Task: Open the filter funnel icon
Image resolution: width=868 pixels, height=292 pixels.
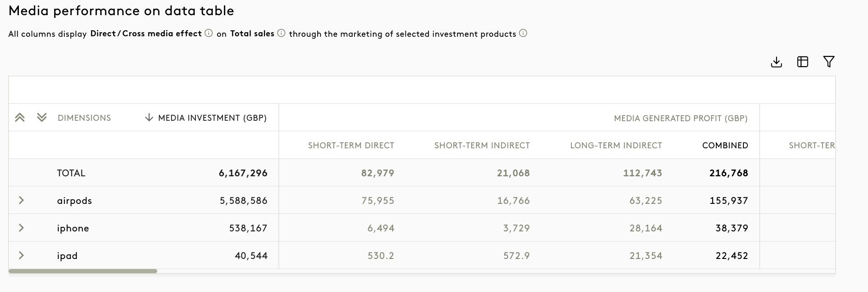Action: [829, 62]
